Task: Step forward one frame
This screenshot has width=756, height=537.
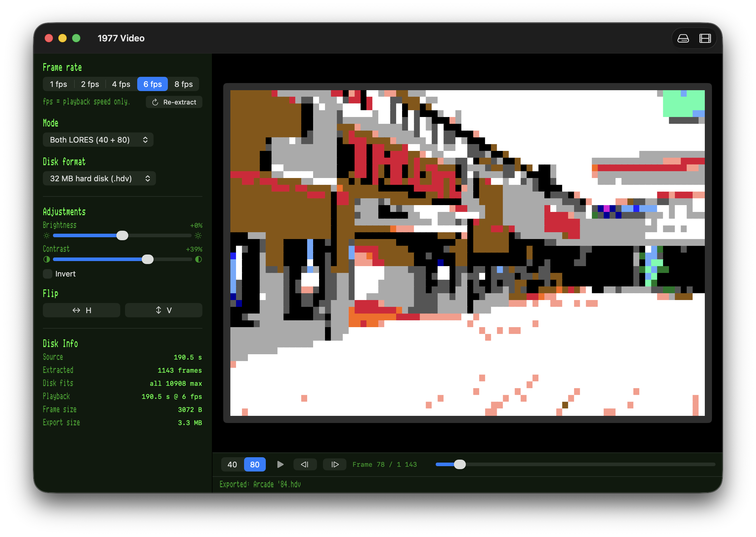Action: tap(335, 465)
